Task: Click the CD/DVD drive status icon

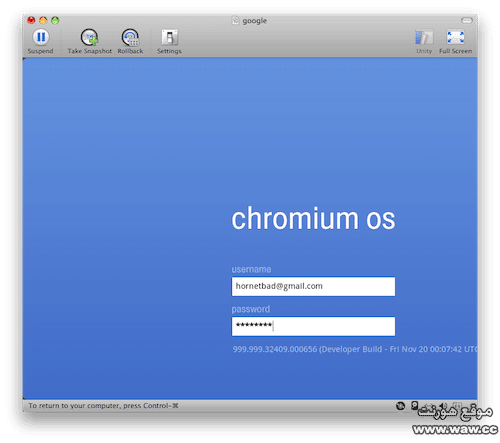Action: tap(400, 406)
